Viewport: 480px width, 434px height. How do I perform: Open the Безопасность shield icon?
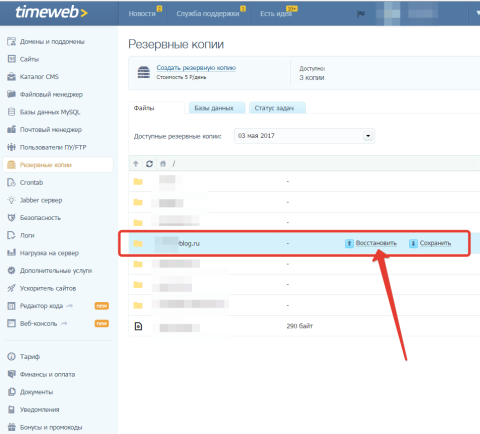[11, 218]
